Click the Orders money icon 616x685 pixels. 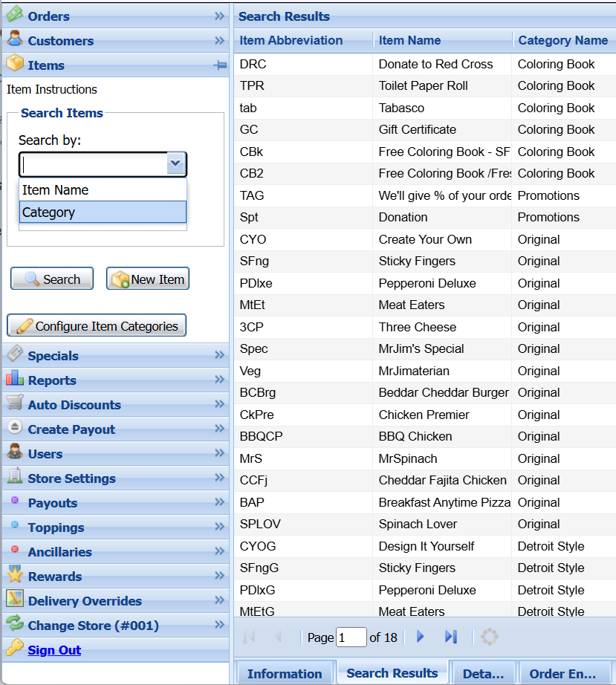(14, 15)
